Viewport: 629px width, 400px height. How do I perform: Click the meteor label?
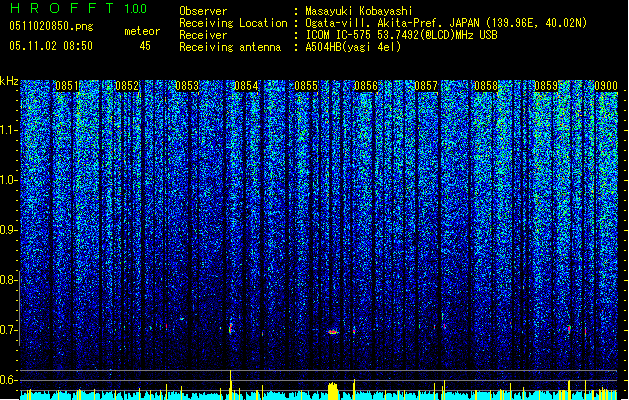point(142,31)
